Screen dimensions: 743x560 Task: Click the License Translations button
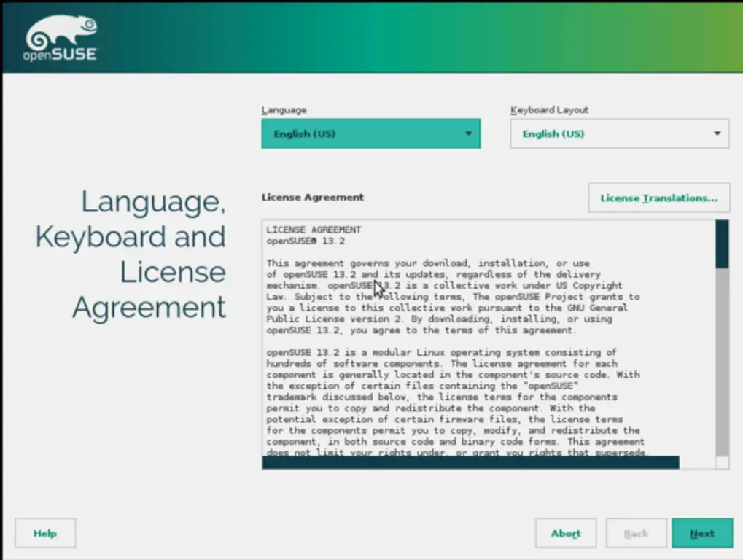659,198
